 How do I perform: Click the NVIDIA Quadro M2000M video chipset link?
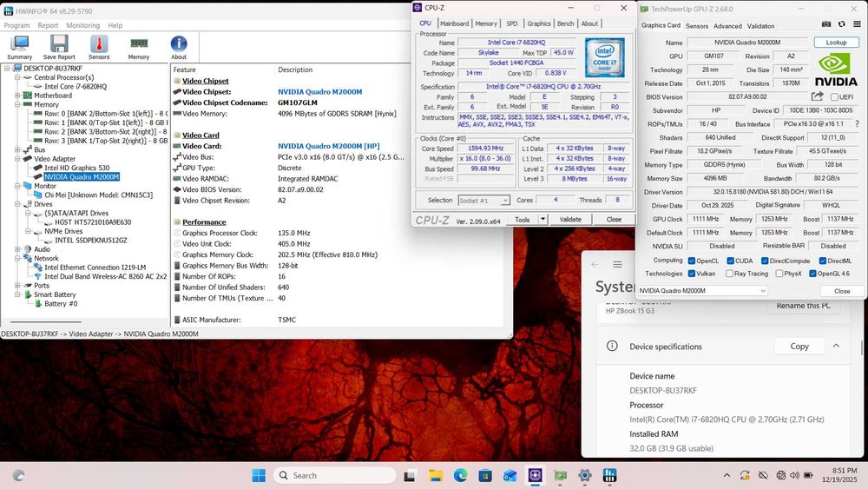click(320, 92)
